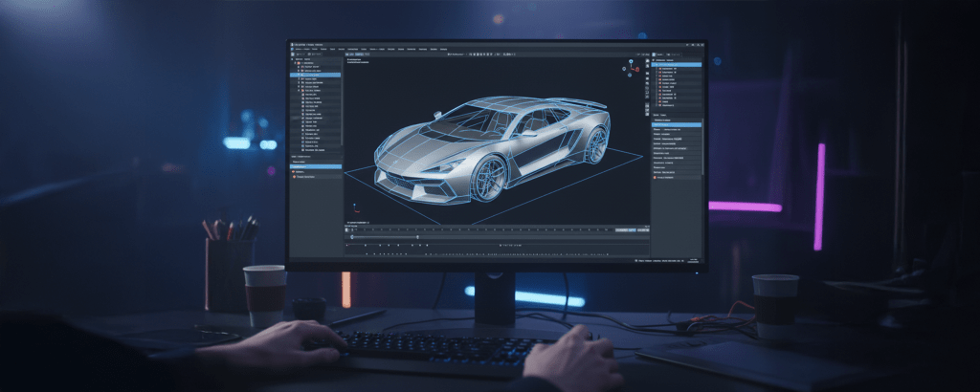
Task: Click the small axis indicator in viewport corner
Action: 355,207
